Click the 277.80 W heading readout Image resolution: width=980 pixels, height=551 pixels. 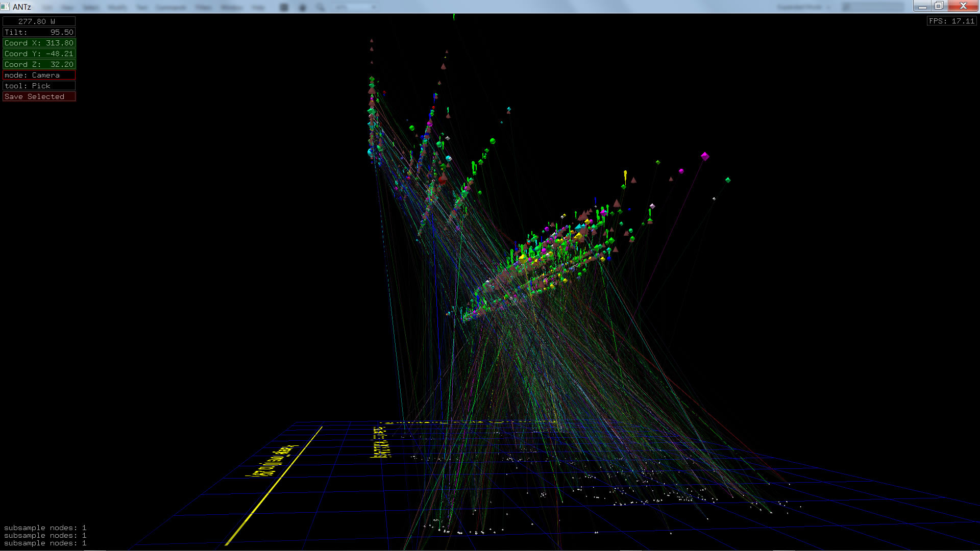click(39, 21)
